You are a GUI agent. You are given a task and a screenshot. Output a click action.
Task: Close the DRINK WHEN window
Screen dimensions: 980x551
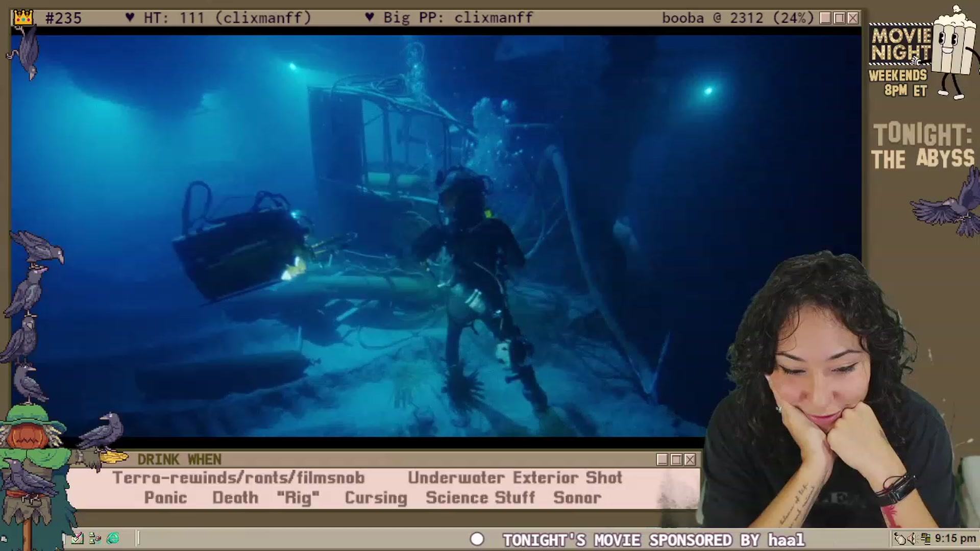pos(690,460)
